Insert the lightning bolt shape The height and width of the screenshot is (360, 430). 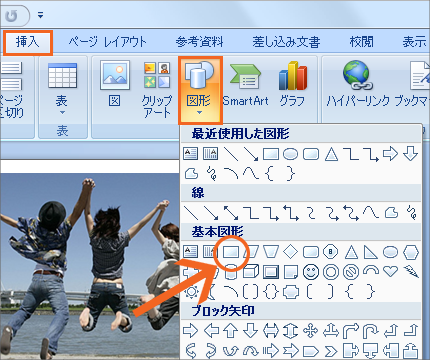coord(411,271)
